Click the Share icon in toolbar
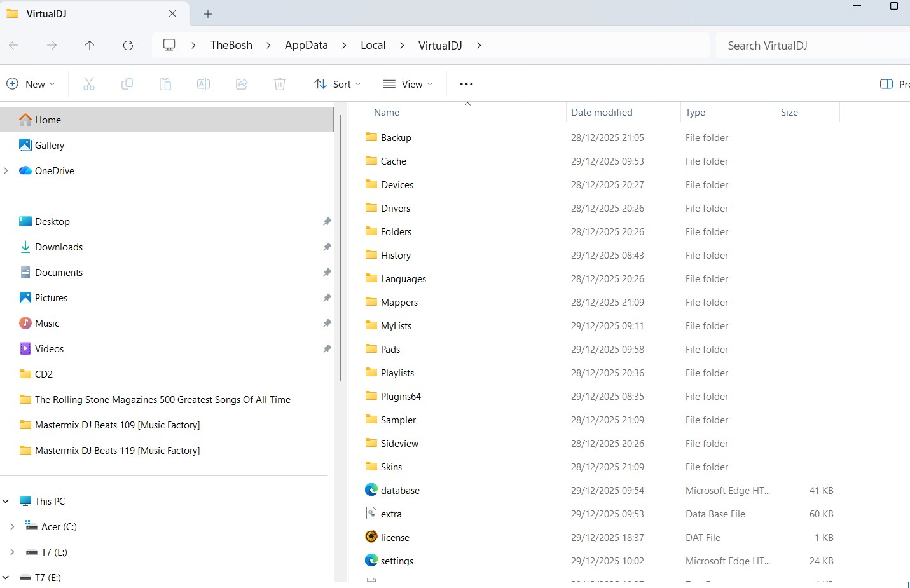The height and width of the screenshot is (588, 910). [242, 84]
